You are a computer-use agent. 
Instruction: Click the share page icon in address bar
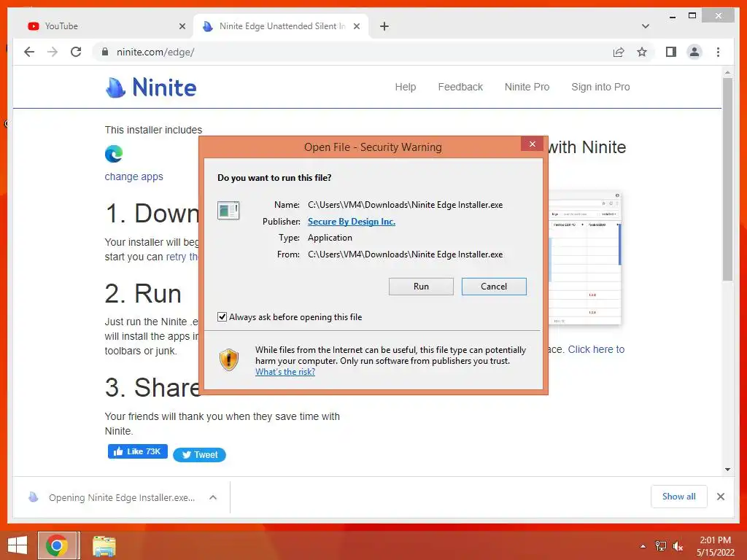619,52
